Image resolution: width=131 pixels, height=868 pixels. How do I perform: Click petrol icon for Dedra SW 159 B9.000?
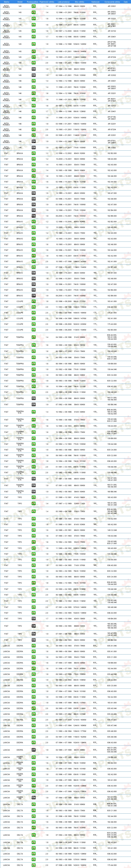tap(34, 757)
